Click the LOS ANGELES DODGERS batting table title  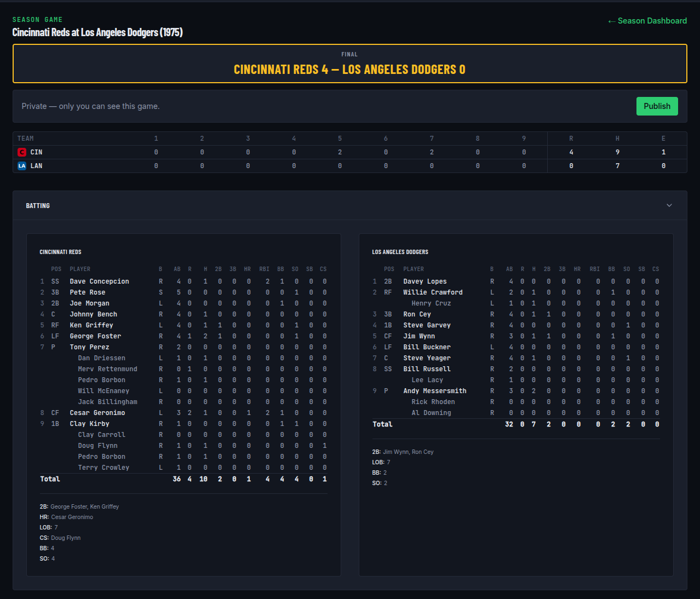pos(400,252)
